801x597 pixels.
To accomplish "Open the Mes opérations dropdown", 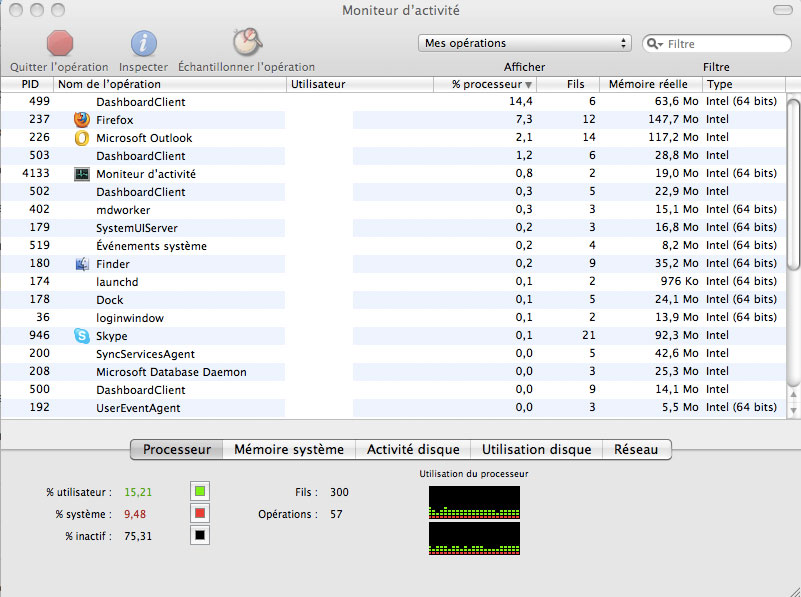I will pyautogui.click(x=525, y=43).
